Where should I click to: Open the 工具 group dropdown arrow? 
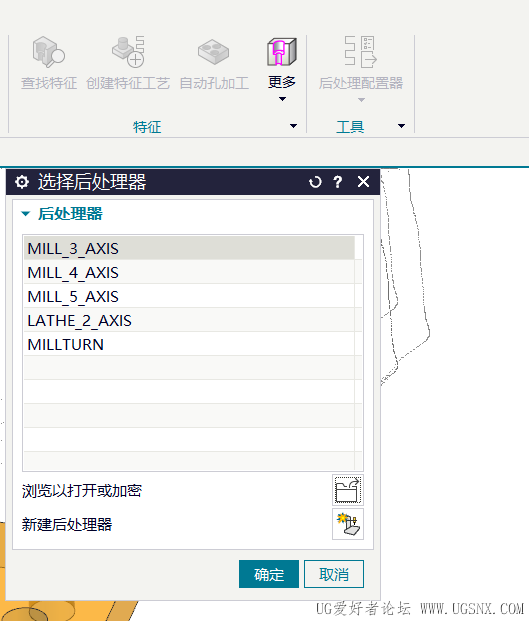click(402, 126)
